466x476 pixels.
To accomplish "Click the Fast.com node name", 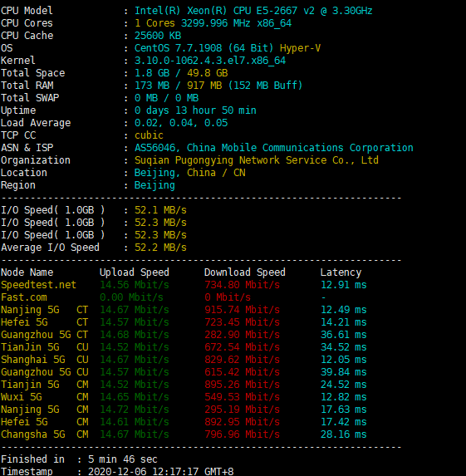I will coord(24,297).
